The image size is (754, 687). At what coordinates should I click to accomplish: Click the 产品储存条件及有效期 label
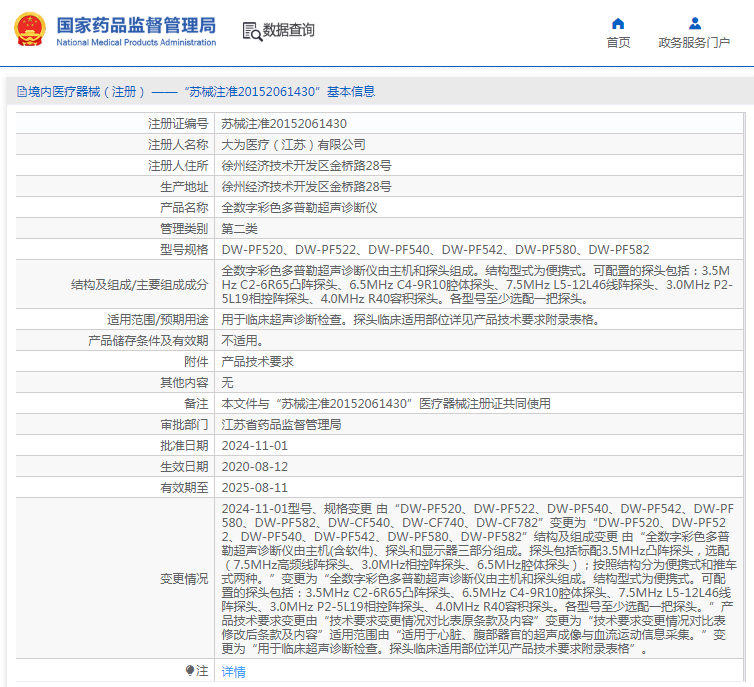[x=148, y=341]
